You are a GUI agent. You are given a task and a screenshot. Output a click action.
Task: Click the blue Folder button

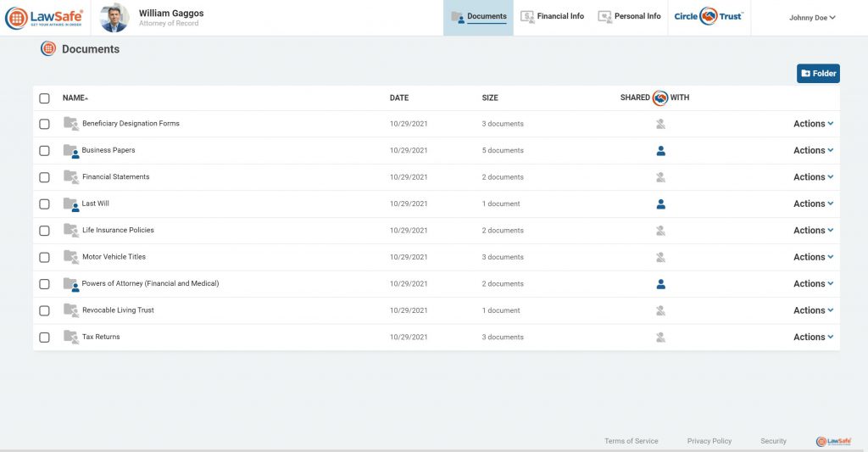[818, 74]
